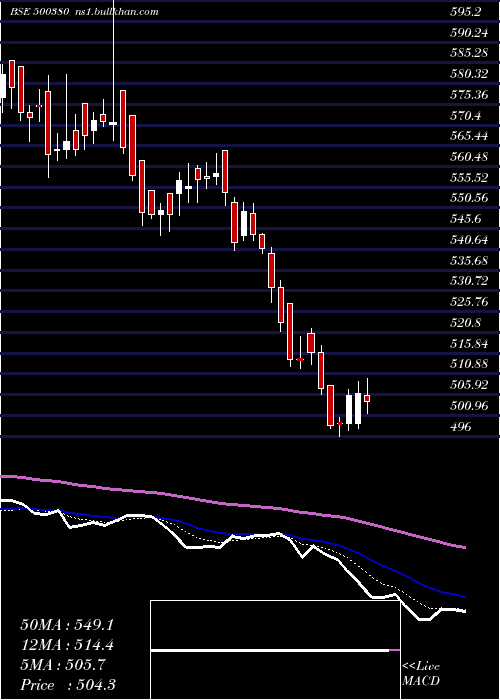Click the <<Live MACD label
Screen dimensions: 500x700
[x=421, y=674]
